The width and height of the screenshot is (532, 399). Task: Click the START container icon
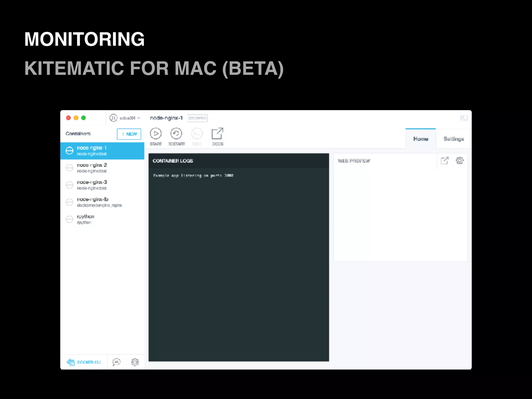156,134
